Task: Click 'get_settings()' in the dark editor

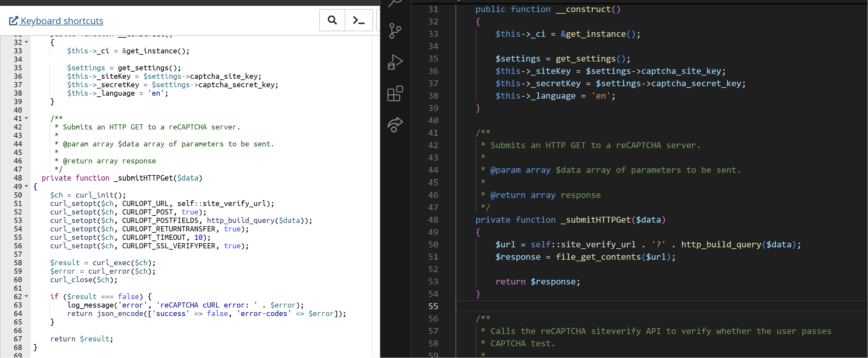Action: pyautogui.click(x=591, y=59)
